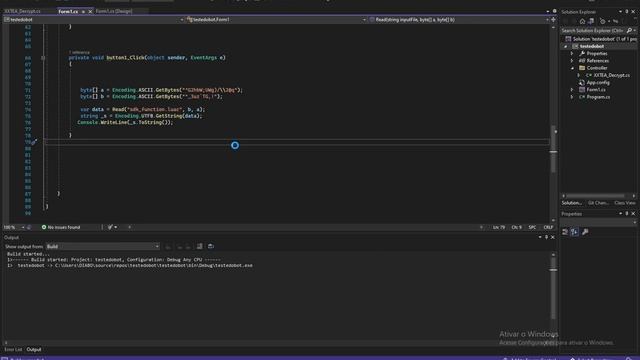Click the Property Pages wrench icon

coord(585,232)
